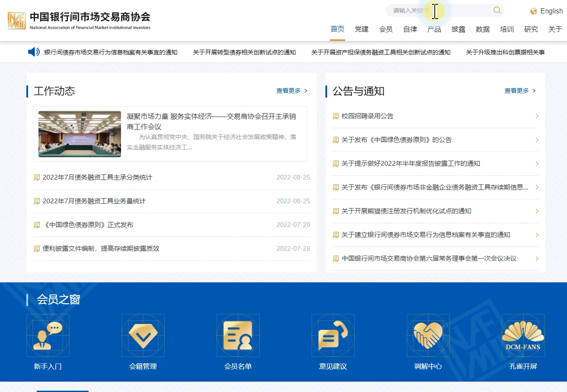Open the 产品 navigation menu
567x392 pixels.
[434, 29]
